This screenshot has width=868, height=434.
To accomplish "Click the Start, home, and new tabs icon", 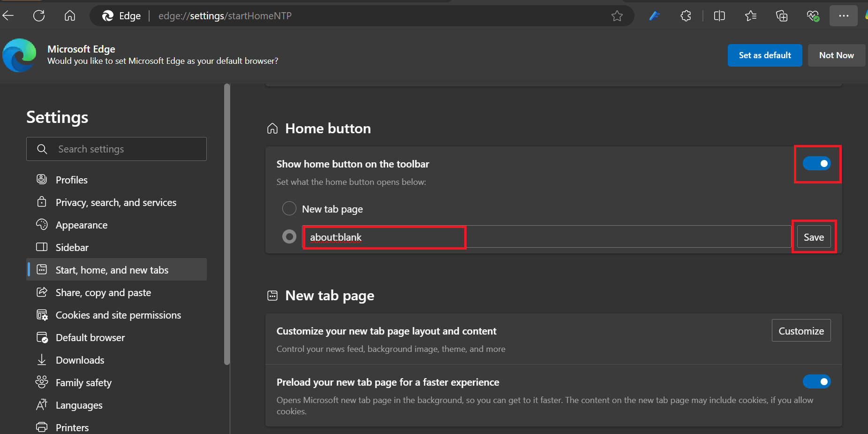I will pyautogui.click(x=42, y=269).
